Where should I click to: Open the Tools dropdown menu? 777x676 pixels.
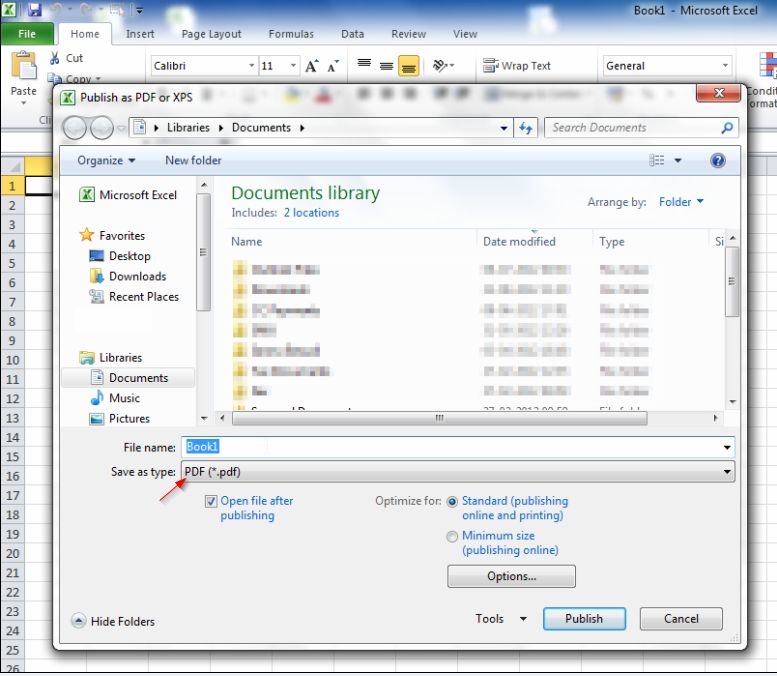click(501, 619)
